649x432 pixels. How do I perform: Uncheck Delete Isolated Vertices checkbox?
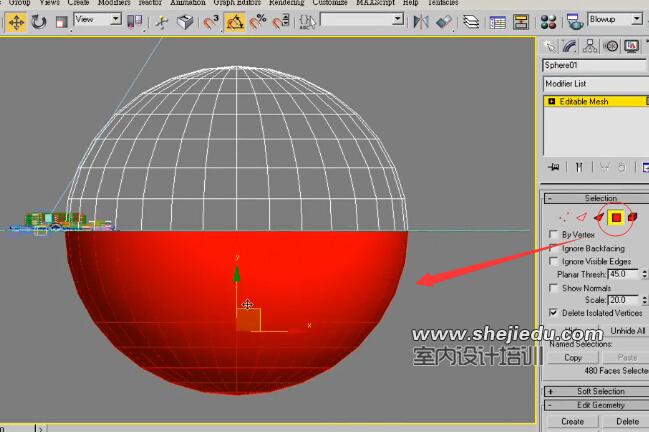(x=553, y=312)
